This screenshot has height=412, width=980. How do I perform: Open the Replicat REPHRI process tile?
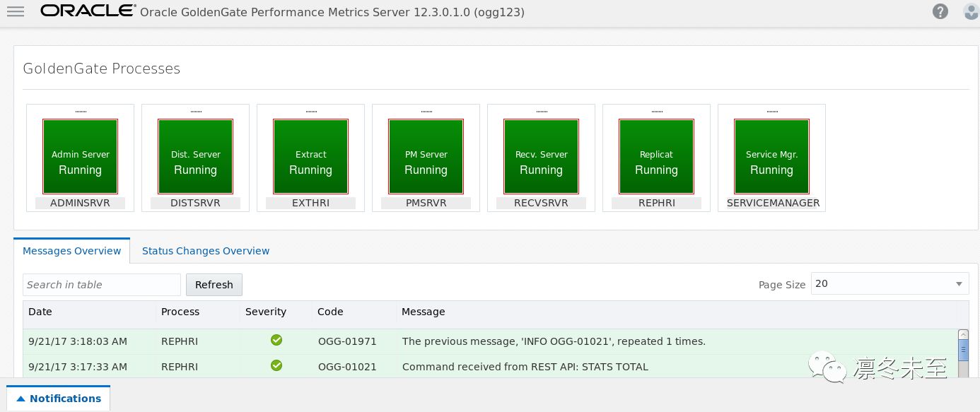pyautogui.click(x=656, y=156)
